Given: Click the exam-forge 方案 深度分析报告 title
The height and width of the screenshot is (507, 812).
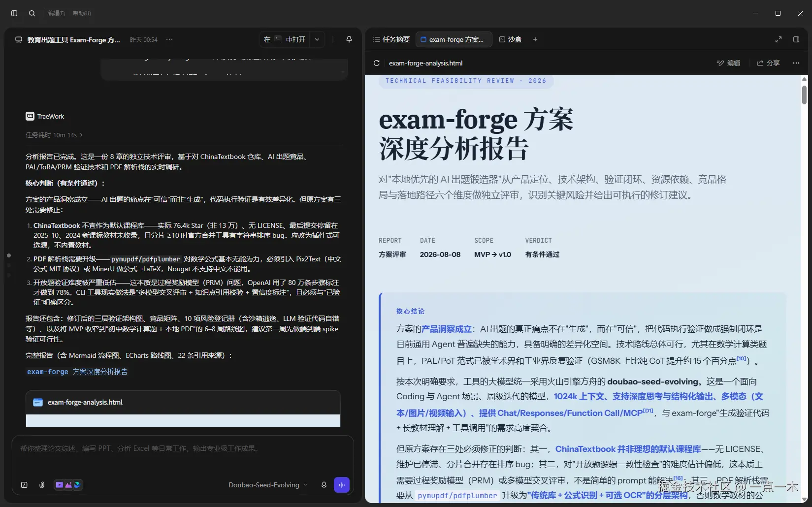Looking at the screenshot, I should tap(476, 133).
